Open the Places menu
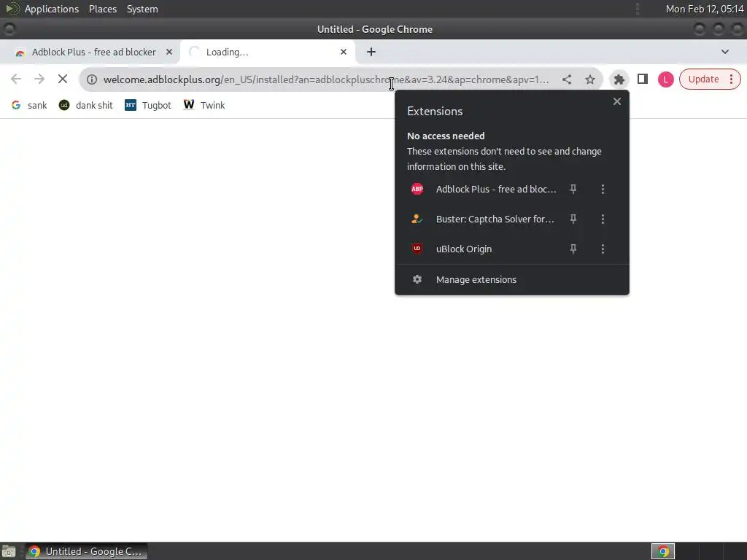Screen dimensions: 747x560 [x=103, y=9]
